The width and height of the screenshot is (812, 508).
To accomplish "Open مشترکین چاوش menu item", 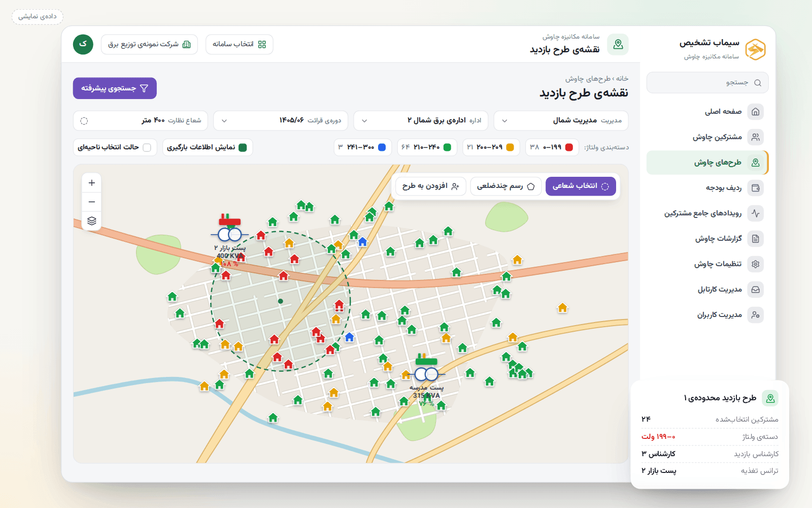I will [x=707, y=137].
